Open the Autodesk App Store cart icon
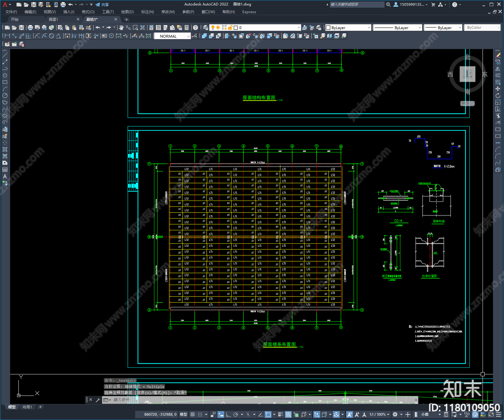This screenshot has height=420, width=504. (433, 4)
